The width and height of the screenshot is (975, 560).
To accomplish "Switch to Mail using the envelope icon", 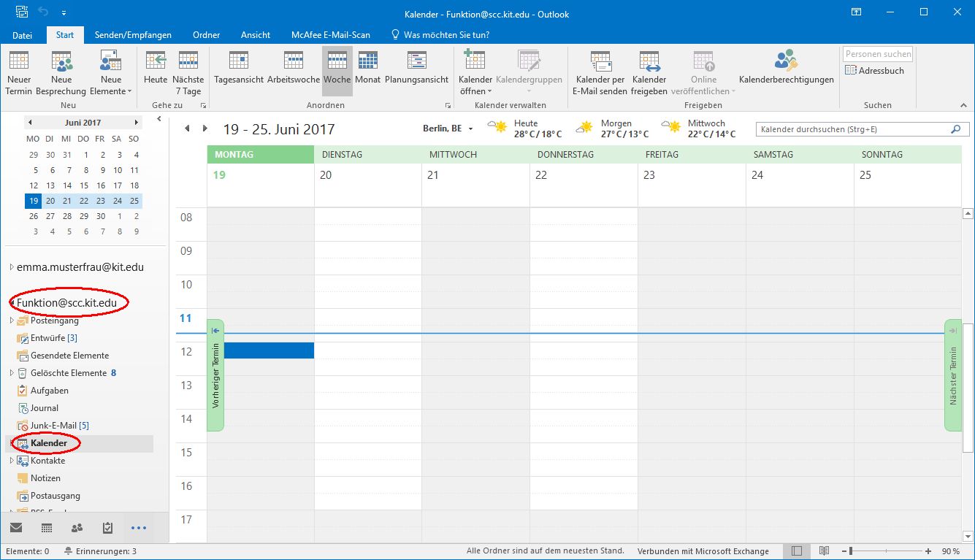I will 16,528.
